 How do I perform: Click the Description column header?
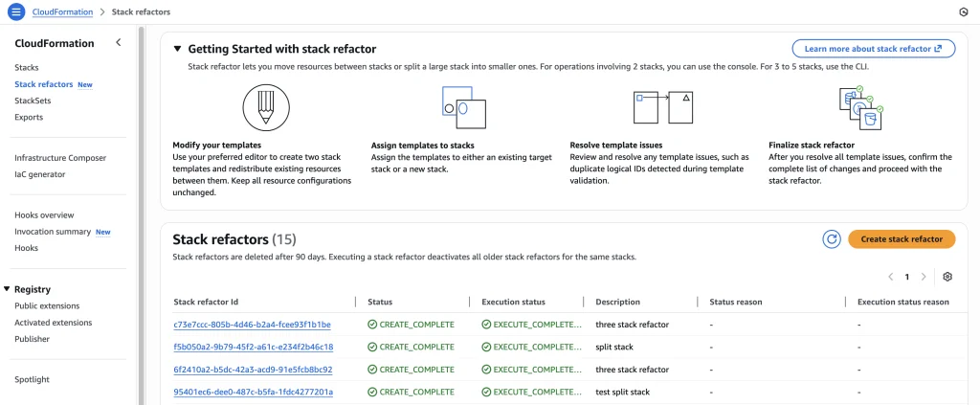[617, 302]
